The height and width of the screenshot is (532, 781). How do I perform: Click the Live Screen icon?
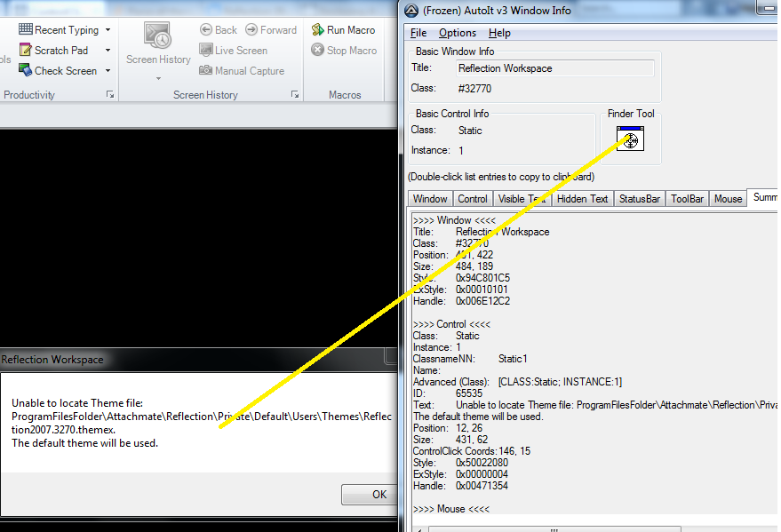point(206,50)
